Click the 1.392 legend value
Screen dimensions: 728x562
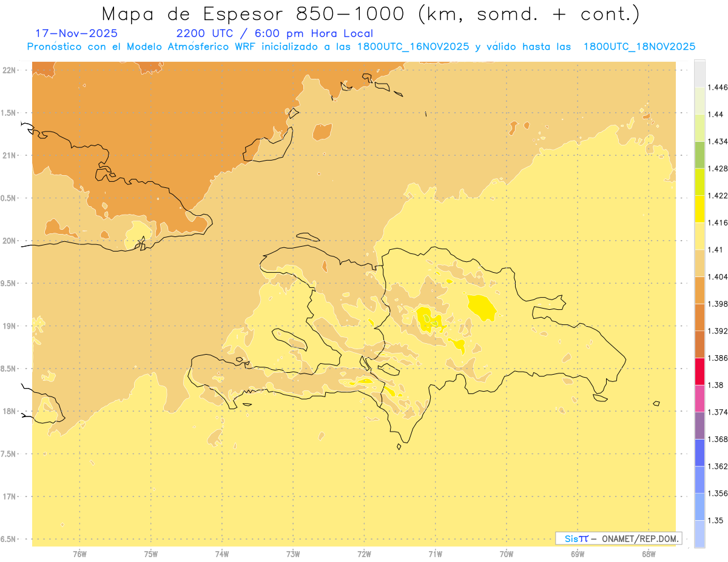pyautogui.click(x=717, y=331)
